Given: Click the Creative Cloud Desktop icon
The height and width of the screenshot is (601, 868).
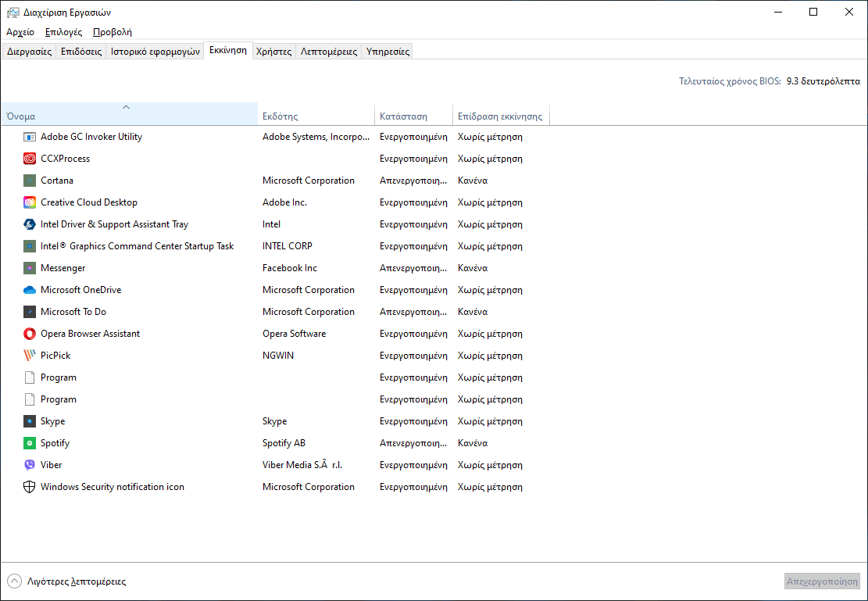Looking at the screenshot, I should 30,202.
